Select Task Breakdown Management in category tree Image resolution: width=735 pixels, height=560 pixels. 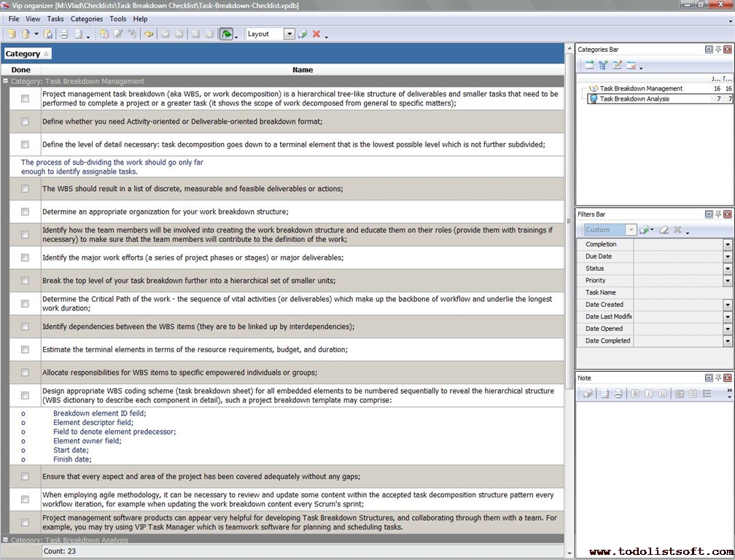pos(641,88)
